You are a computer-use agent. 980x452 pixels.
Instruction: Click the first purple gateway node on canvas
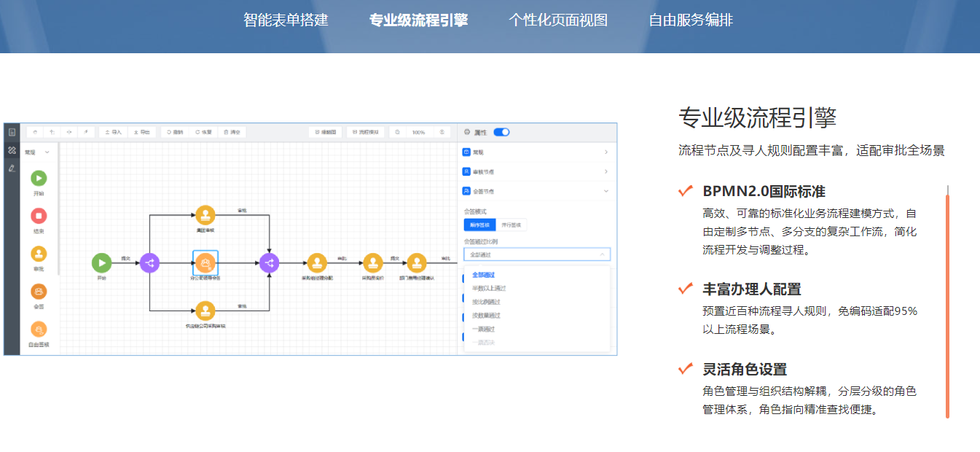pos(149,263)
